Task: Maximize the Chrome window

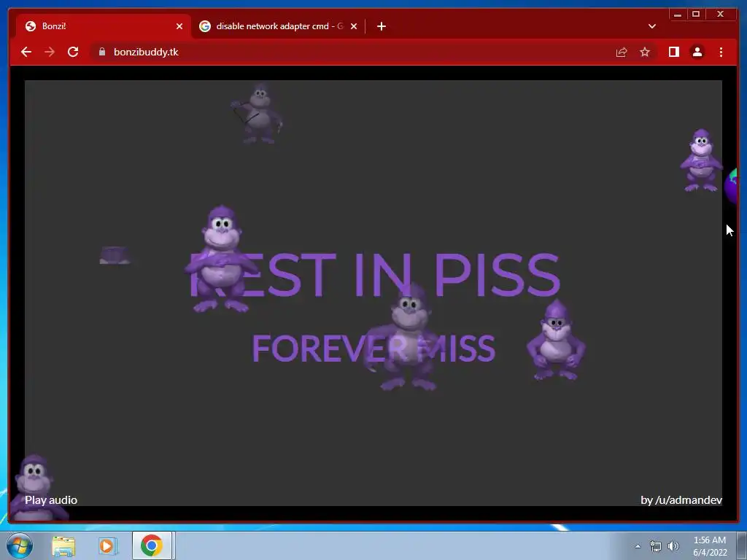Action: [696, 15]
